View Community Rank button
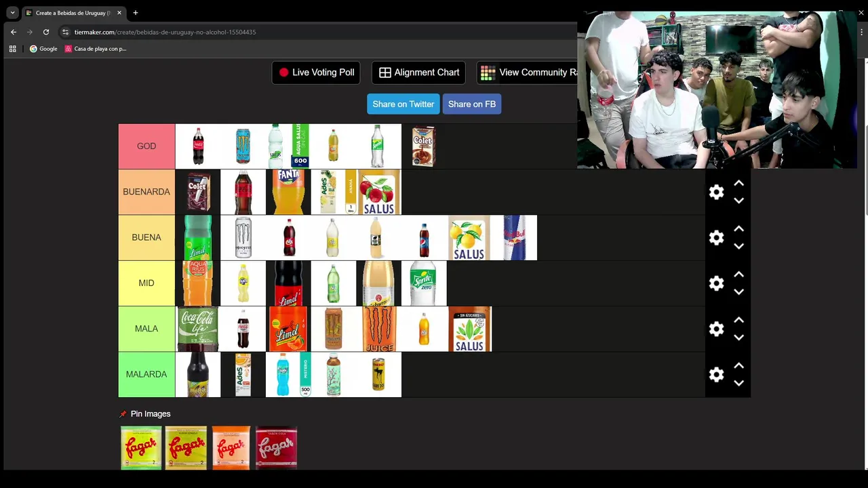The width and height of the screenshot is (868, 488). pos(527,73)
